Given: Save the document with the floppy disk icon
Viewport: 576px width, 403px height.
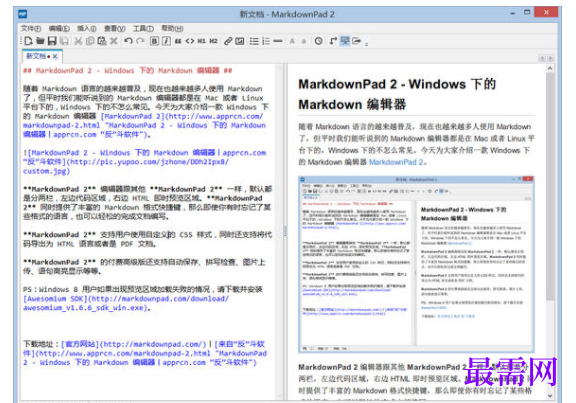Looking at the screenshot, I should tap(52, 41).
